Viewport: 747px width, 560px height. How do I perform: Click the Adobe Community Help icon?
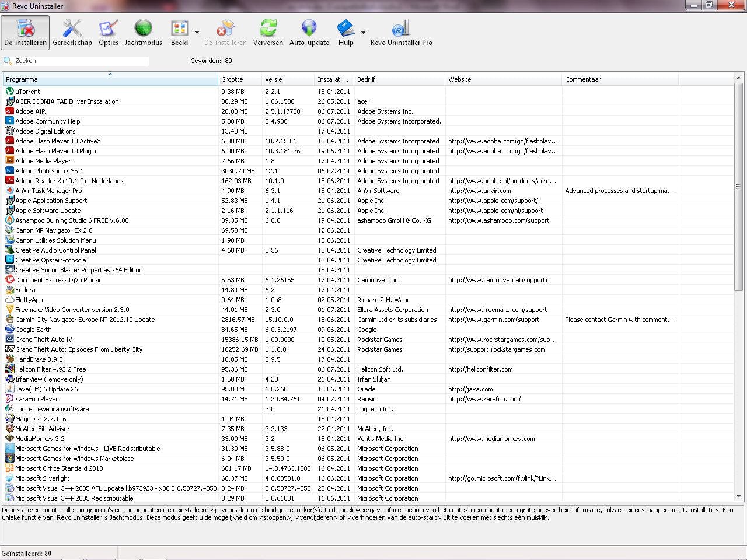point(10,121)
